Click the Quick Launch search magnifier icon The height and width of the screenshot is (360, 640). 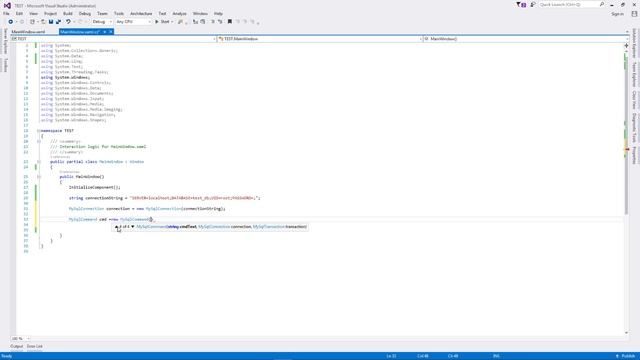602,4
